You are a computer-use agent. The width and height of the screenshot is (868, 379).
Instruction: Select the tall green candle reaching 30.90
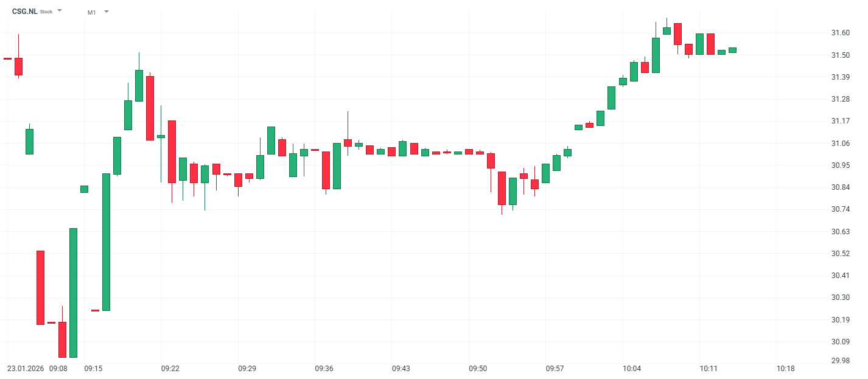click(x=106, y=242)
